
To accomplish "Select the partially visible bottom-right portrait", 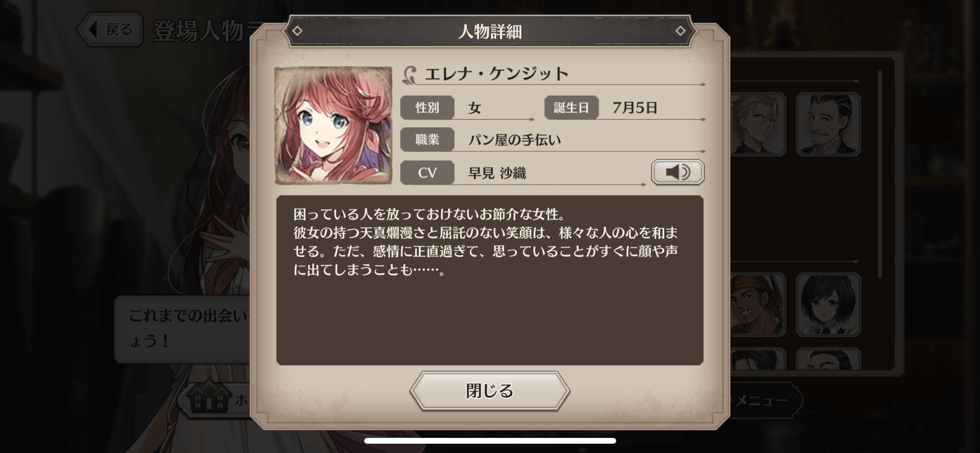I will tap(828, 359).
